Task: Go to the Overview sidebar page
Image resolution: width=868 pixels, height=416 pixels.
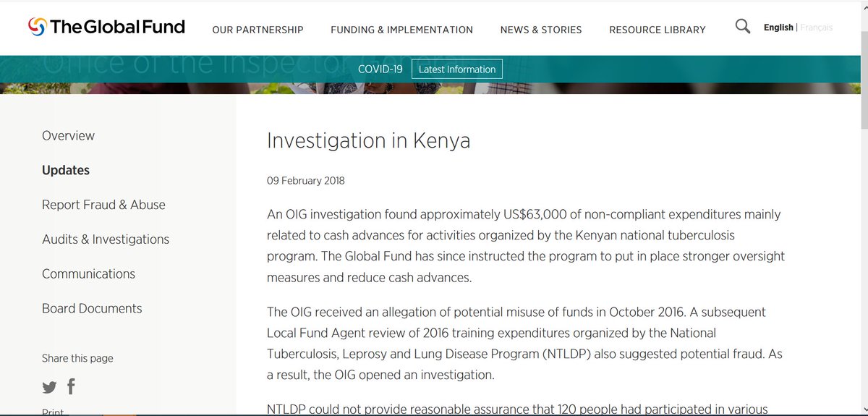Action: click(68, 135)
